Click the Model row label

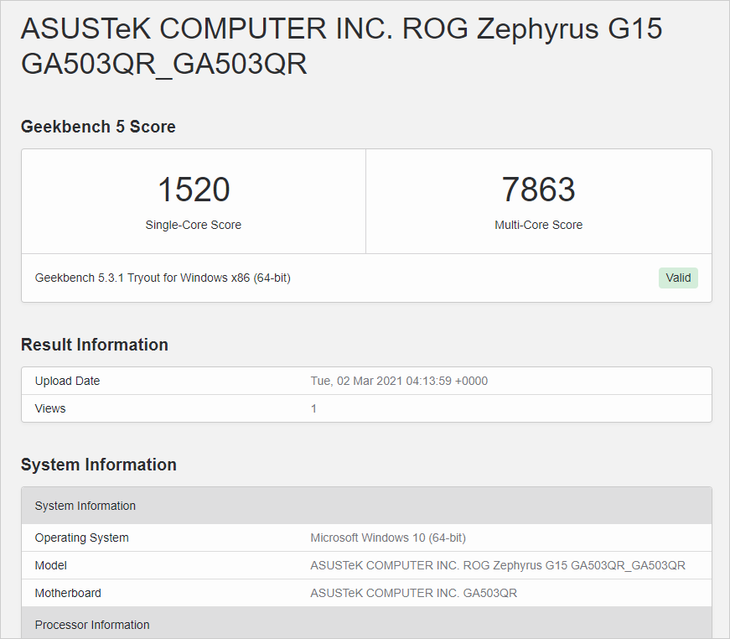tap(51, 566)
